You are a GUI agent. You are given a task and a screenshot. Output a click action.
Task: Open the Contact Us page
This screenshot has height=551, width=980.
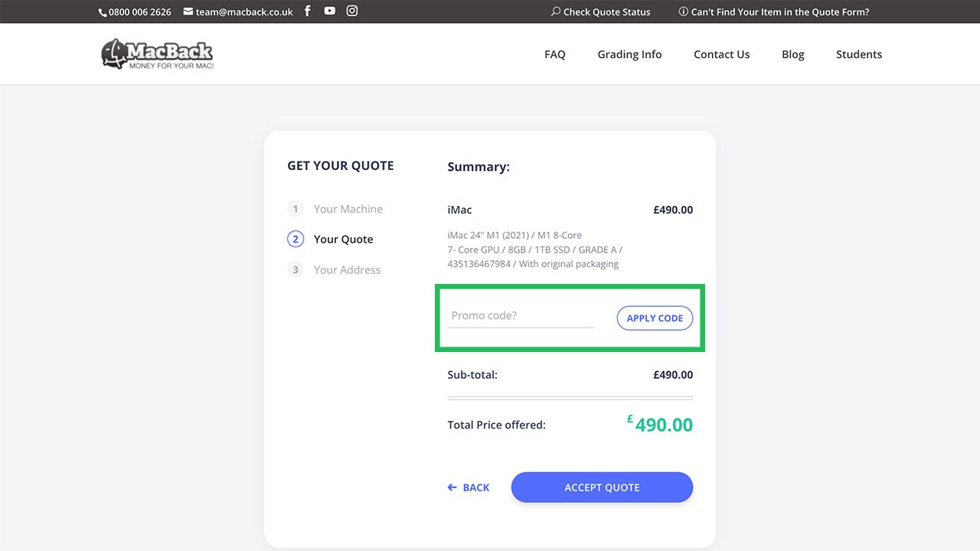721,54
